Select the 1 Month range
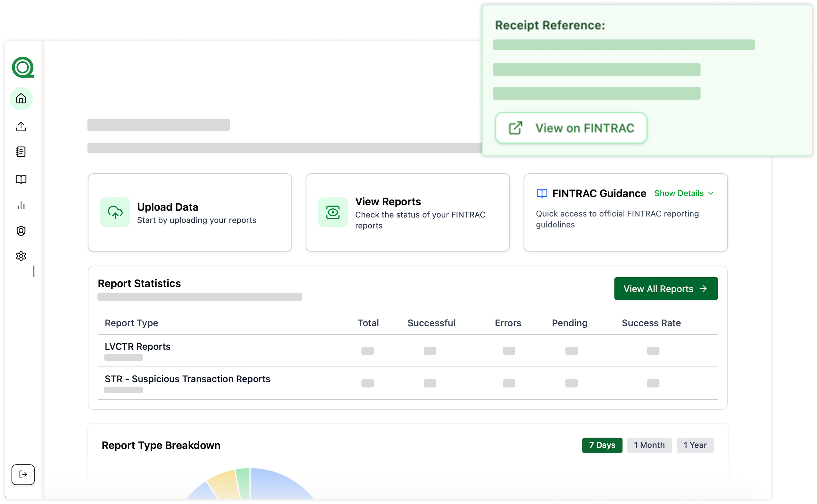The width and height of the screenshot is (817, 504). tap(649, 445)
